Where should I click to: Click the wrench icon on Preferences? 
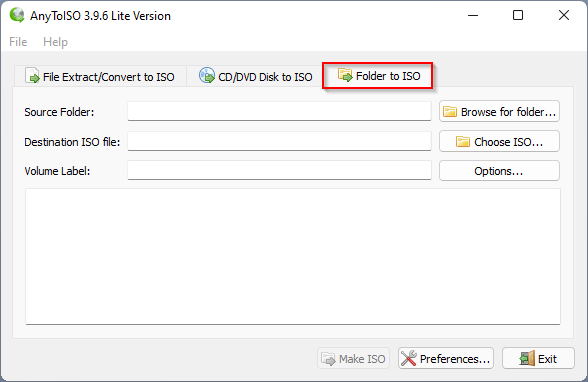click(408, 358)
